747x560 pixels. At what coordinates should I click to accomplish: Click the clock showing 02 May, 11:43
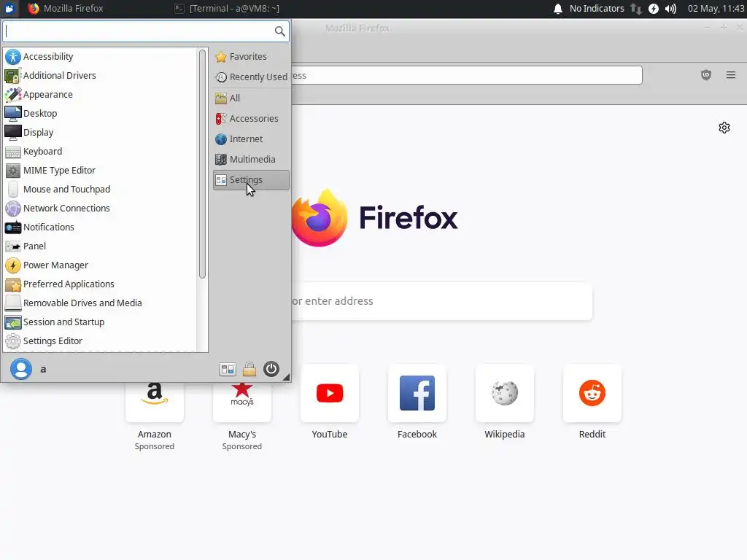pyautogui.click(x=716, y=9)
